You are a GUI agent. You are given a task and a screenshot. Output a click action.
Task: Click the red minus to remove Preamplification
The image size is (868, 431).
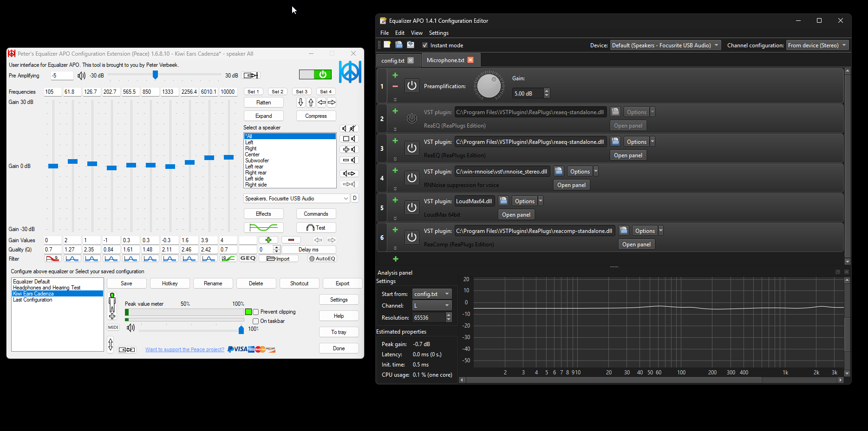[x=395, y=86]
